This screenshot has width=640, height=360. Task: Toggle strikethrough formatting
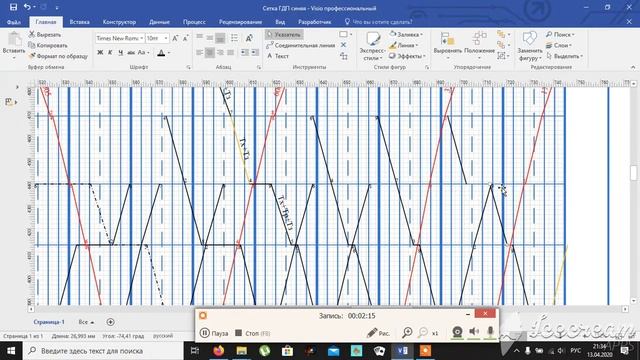[x=131, y=53]
